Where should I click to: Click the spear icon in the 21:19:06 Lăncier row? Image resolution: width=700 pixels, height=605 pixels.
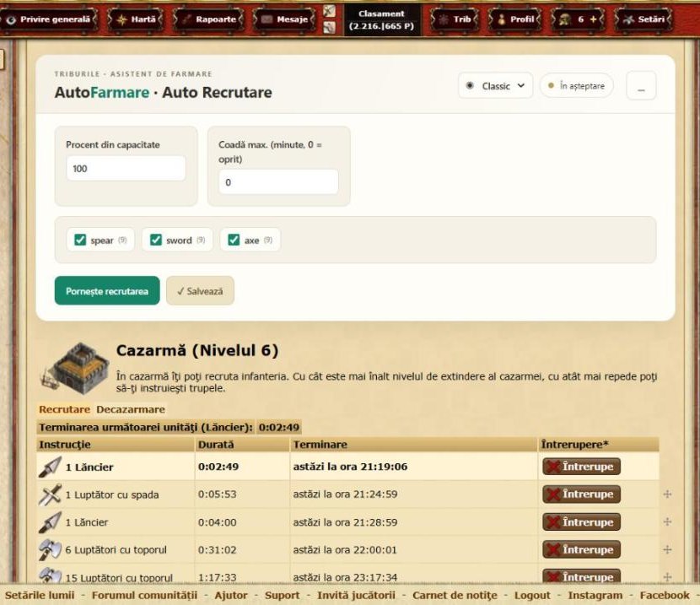click(x=50, y=467)
